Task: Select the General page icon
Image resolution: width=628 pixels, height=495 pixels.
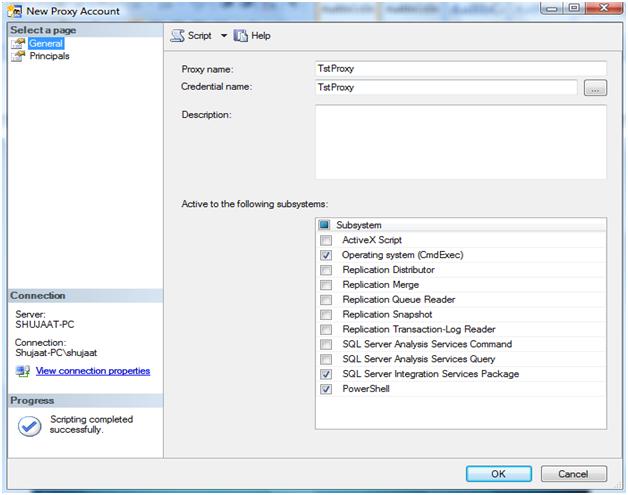Action: pyautogui.click(x=18, y=44)
